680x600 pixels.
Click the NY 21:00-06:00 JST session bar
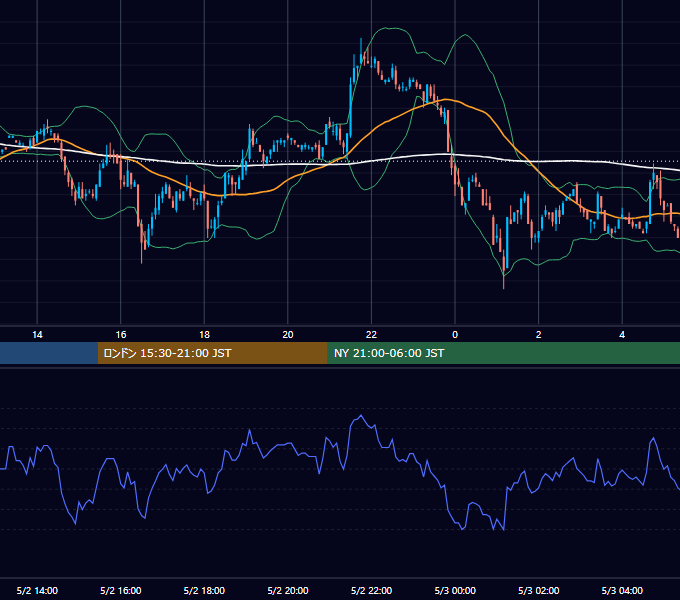[x=503, y=353]
